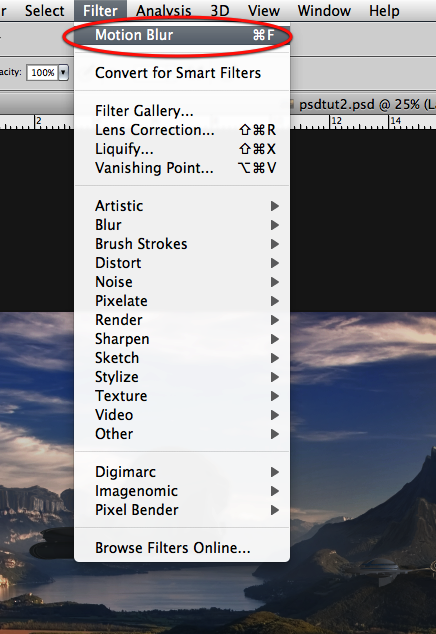Expand the Artistic filter submenu
Viewport: 436px width, 634px height.
pyautogui.click(x=182, y=206)
